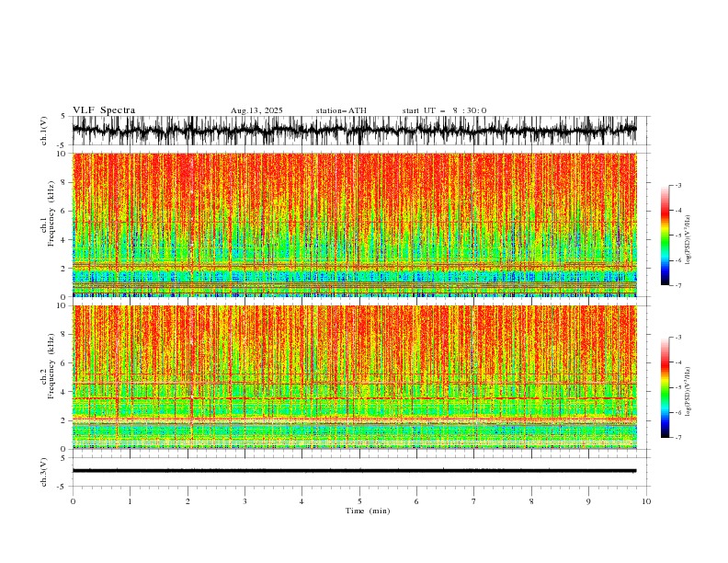Viewport: 728px width, 563px height.
Task: Click the ch.1 voltage waveform trace
Action: 354,130
